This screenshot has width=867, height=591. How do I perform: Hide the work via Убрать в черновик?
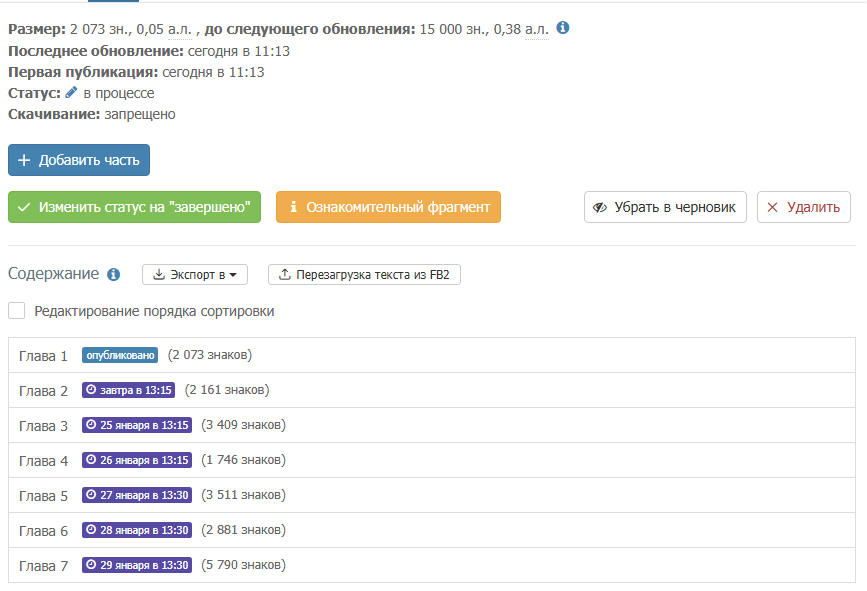(665, 207)
